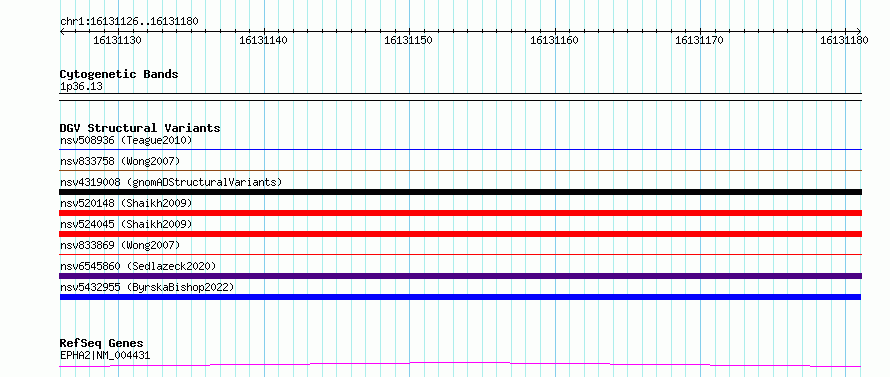
Task: Open variant nsv520148 (Shaikh2009) label
Action: pos(126,203)
